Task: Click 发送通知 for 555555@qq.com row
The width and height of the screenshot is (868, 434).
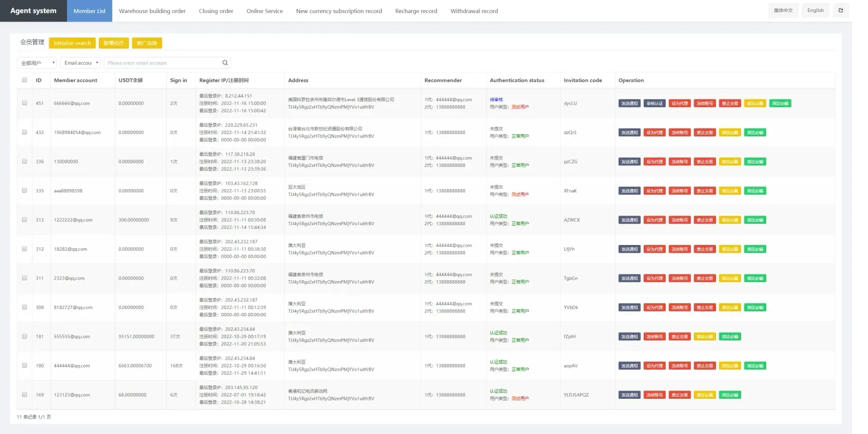Action: tap(629, 337)
